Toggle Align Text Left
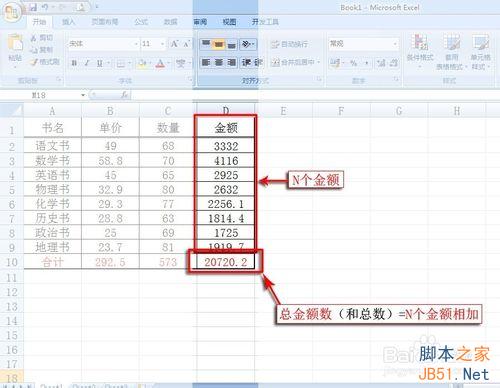This screenshot has height=388, width=500. coord(206,62)
